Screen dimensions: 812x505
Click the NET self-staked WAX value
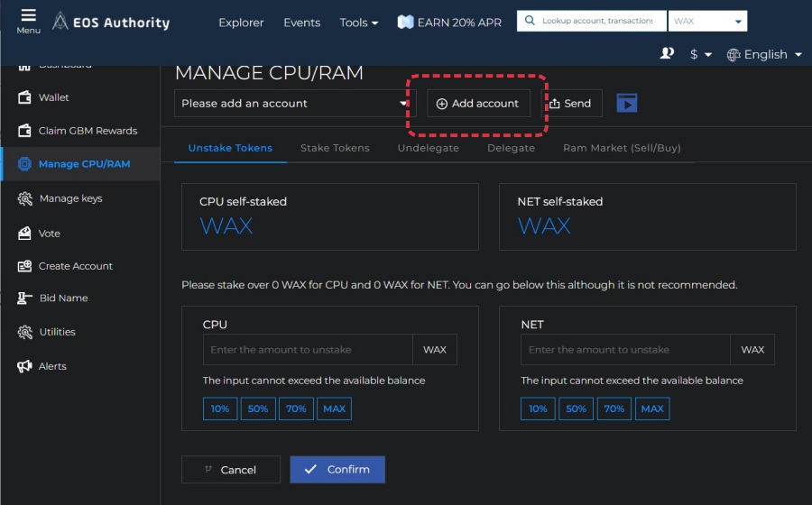(x=544, y=226)
